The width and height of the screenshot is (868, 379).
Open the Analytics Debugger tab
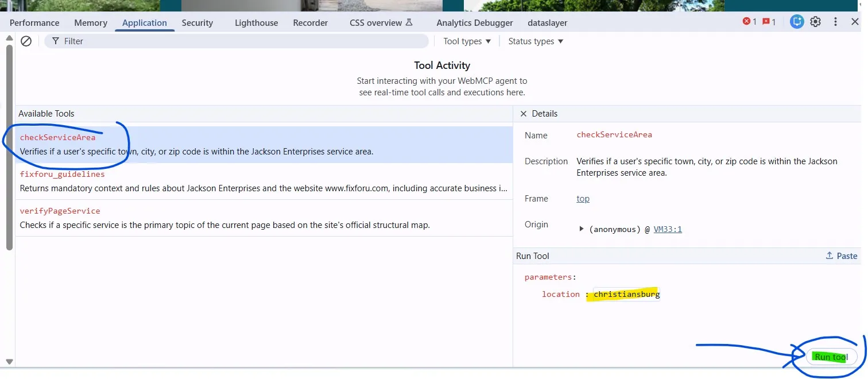pos(475,23)
